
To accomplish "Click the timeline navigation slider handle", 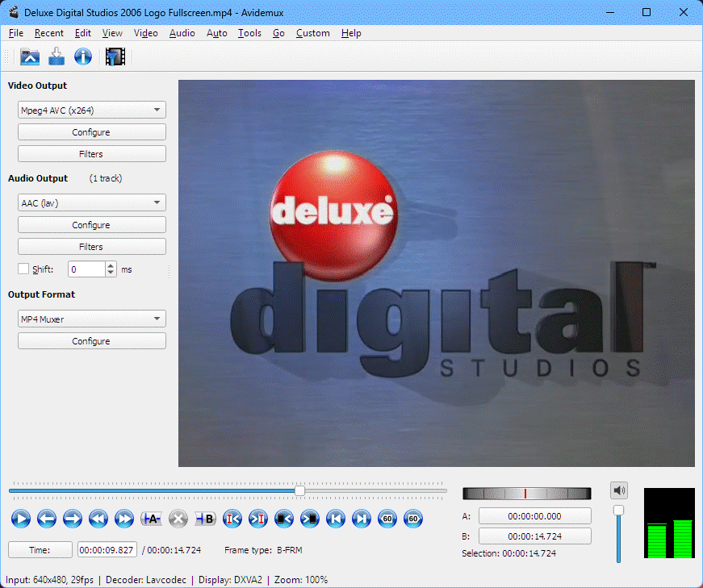I will (x=300, y=490).
